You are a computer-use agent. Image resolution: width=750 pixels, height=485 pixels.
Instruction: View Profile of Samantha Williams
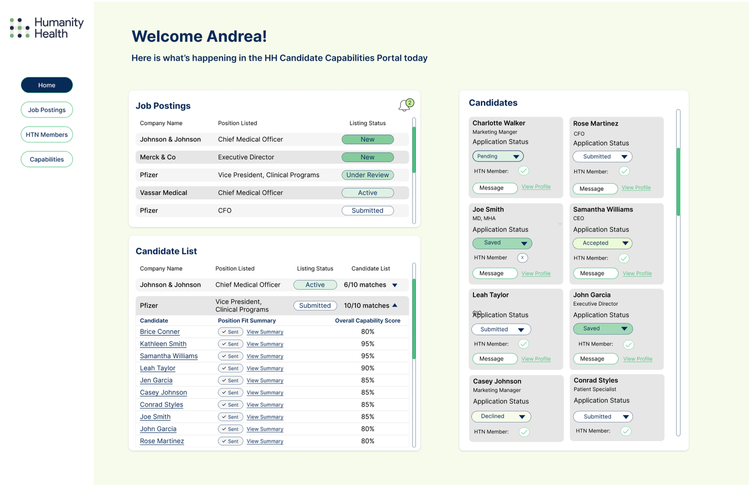click(637, 274)
